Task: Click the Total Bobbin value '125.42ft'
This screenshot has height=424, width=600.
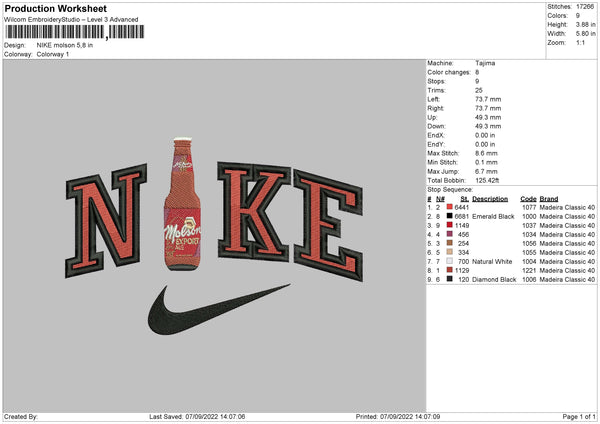Action: pyautogui.click(x=487, y=180)
